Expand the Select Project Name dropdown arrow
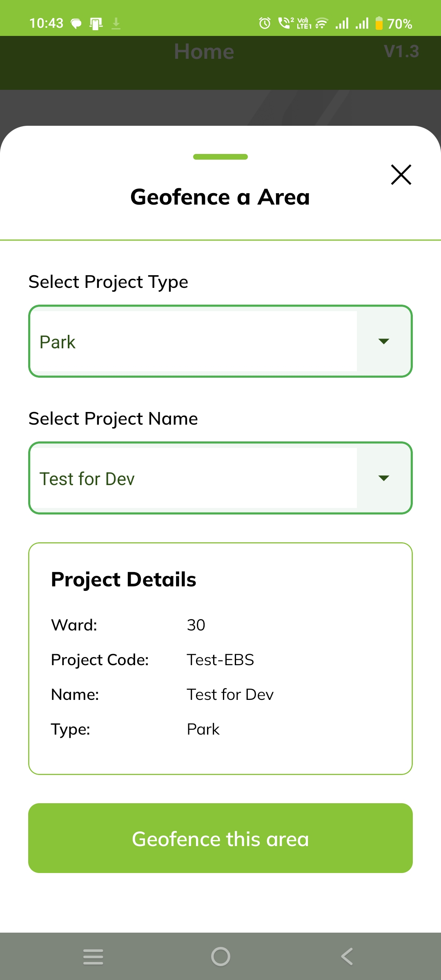The width and height of the screenshot is (441, 980). point(383,478)
